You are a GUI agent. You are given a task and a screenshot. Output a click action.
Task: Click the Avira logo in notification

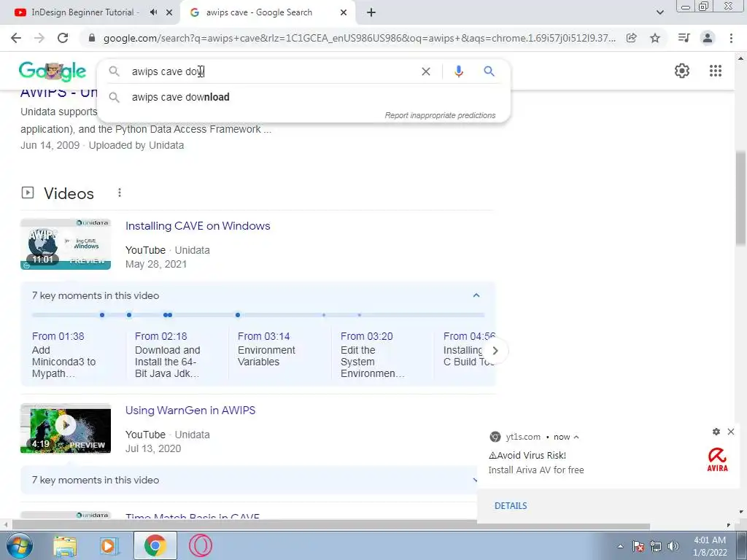coord(717,459)
